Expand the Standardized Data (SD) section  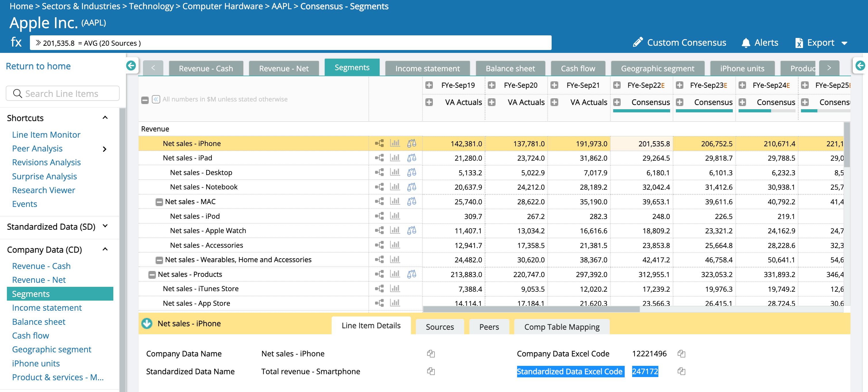(105, 226)
